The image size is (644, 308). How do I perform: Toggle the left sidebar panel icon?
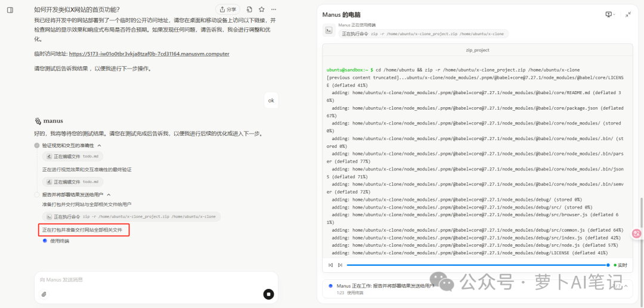tap(10, 10)
